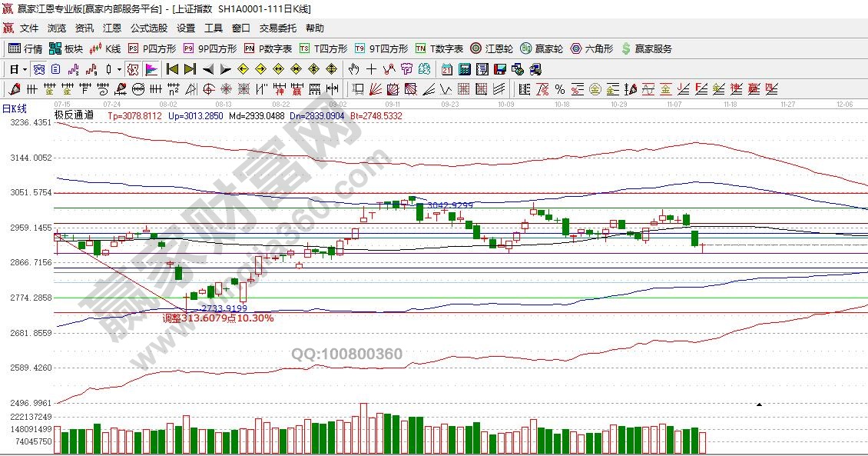Jump to first bar arrow icon

coord(172,69)
